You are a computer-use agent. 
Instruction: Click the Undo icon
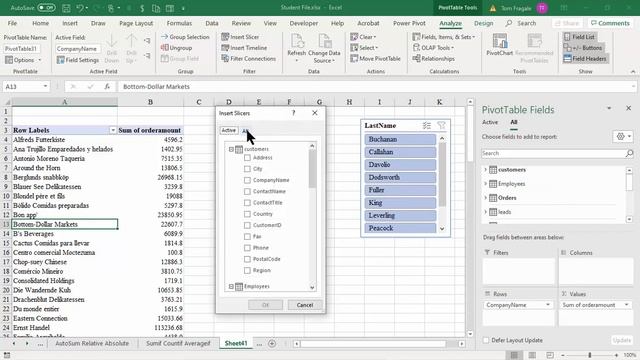(x=80, y=8)
